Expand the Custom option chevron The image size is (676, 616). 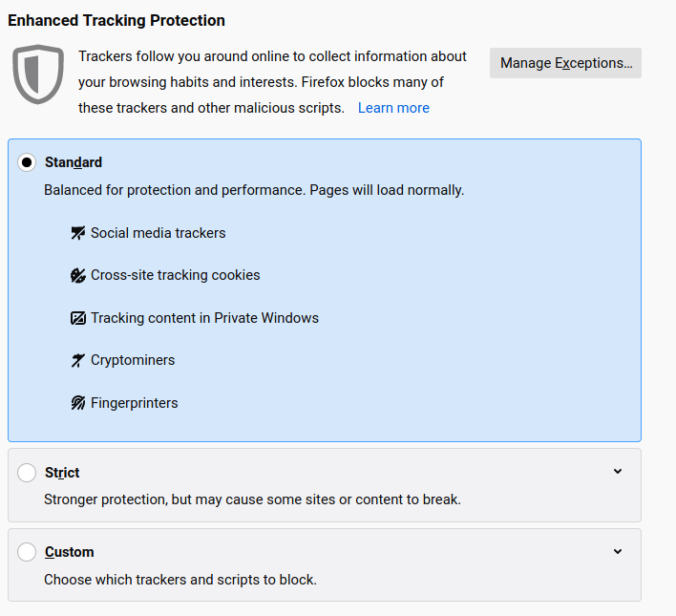[x=618, y=551]
